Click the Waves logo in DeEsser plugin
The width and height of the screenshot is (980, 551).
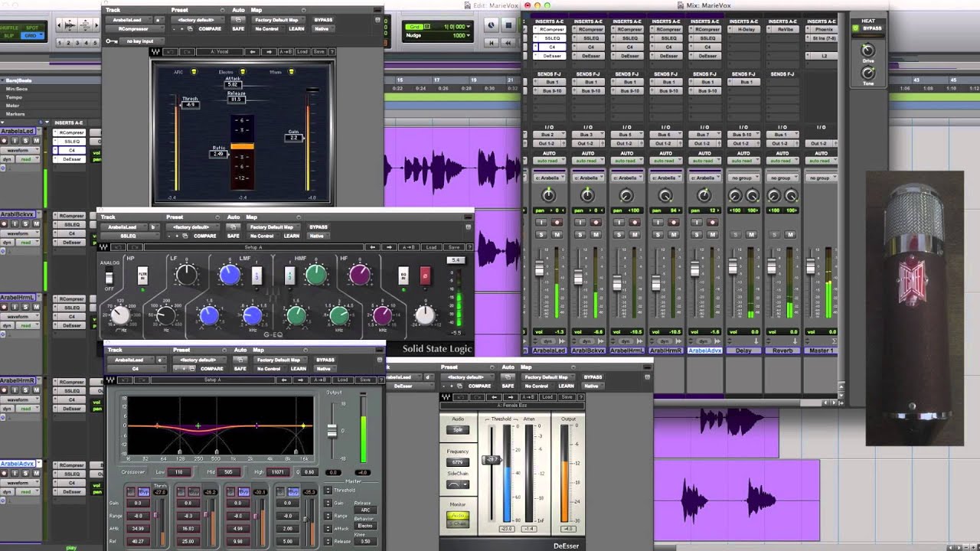coord(446,397)
